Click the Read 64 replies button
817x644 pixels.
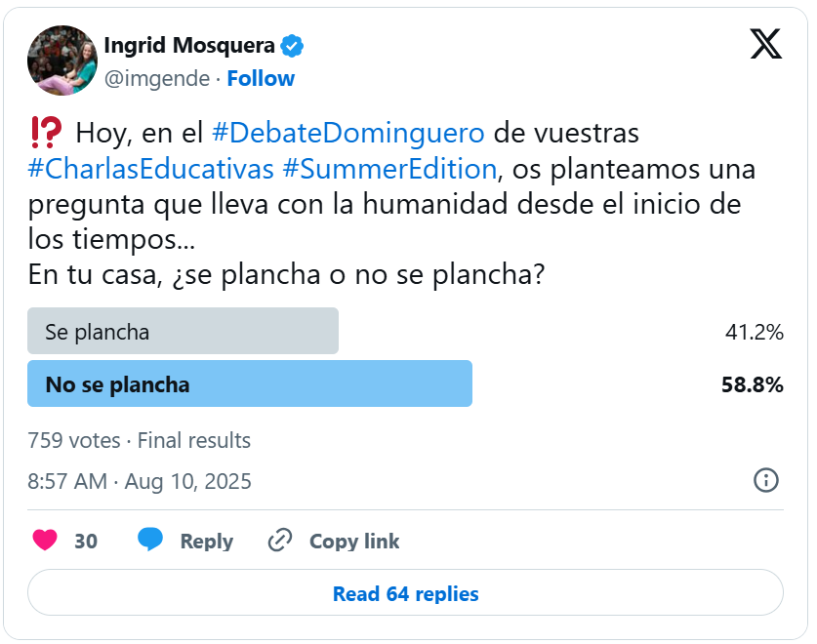point(405,593)
